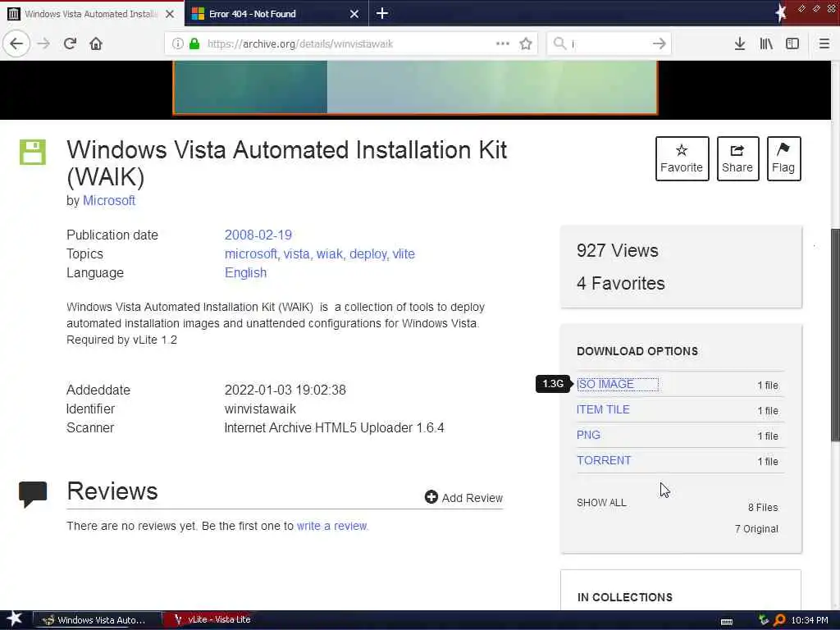
Task: Open the vlite topic link
Action: click(x=404, y=254)
